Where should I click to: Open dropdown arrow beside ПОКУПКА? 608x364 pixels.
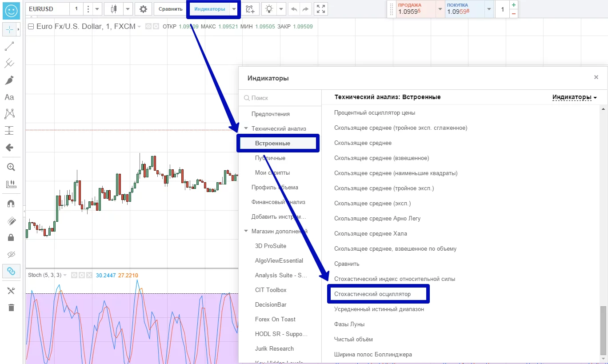click(489, 9)
